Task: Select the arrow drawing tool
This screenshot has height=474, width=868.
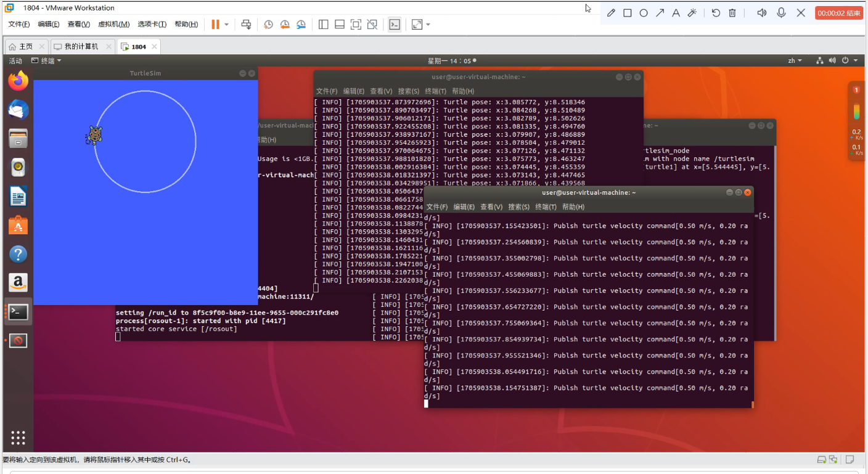Action: click(660, 13)
